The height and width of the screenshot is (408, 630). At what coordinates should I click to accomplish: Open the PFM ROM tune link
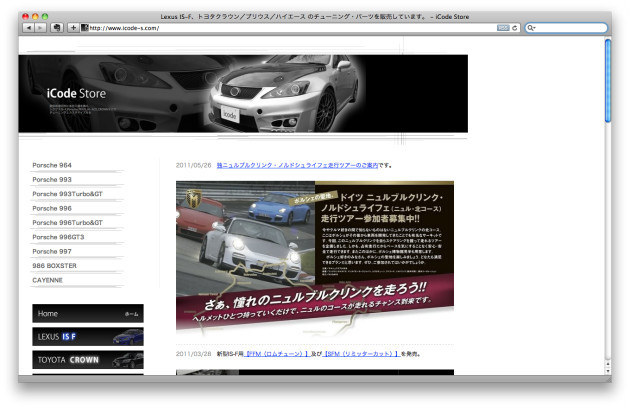(276, 354)
